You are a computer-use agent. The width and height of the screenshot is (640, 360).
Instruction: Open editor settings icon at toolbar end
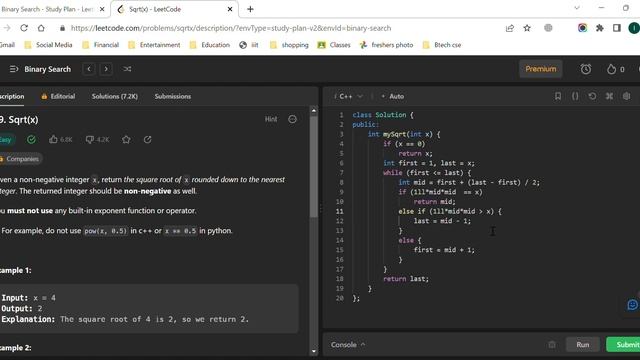click(x=627, y=96)
